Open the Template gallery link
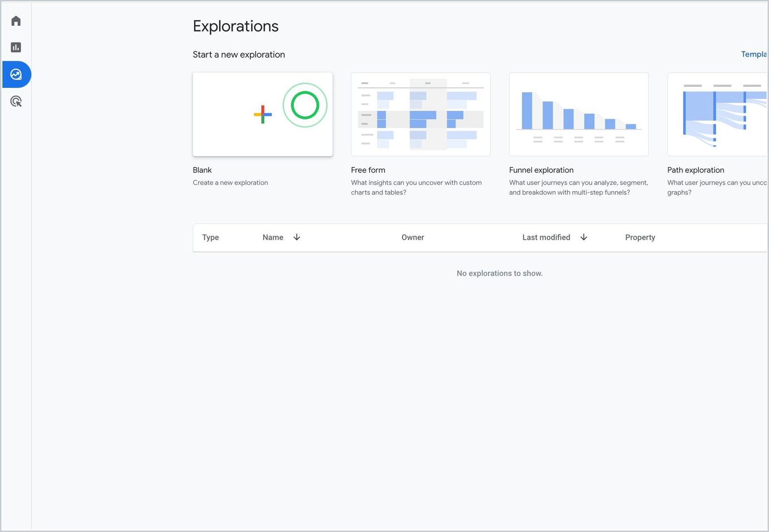 pyautogui.click(x=754, y=54)
